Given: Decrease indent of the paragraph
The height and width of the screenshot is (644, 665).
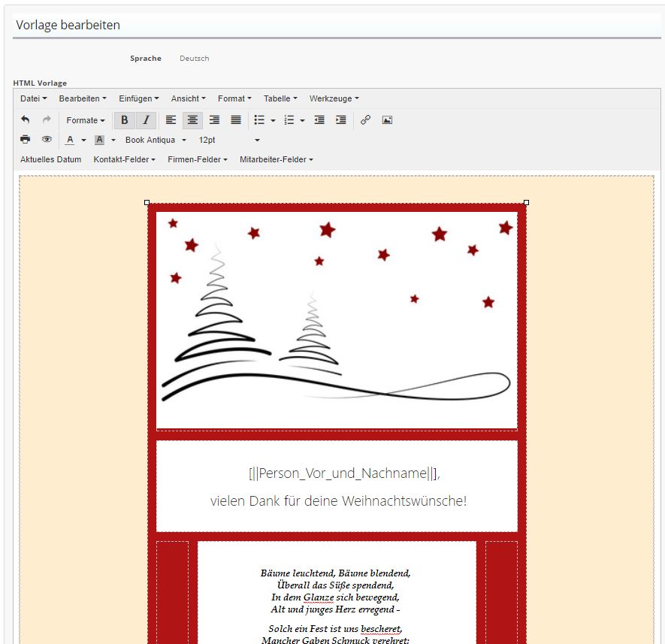Looking at the screenshot, I should point(319,120).
